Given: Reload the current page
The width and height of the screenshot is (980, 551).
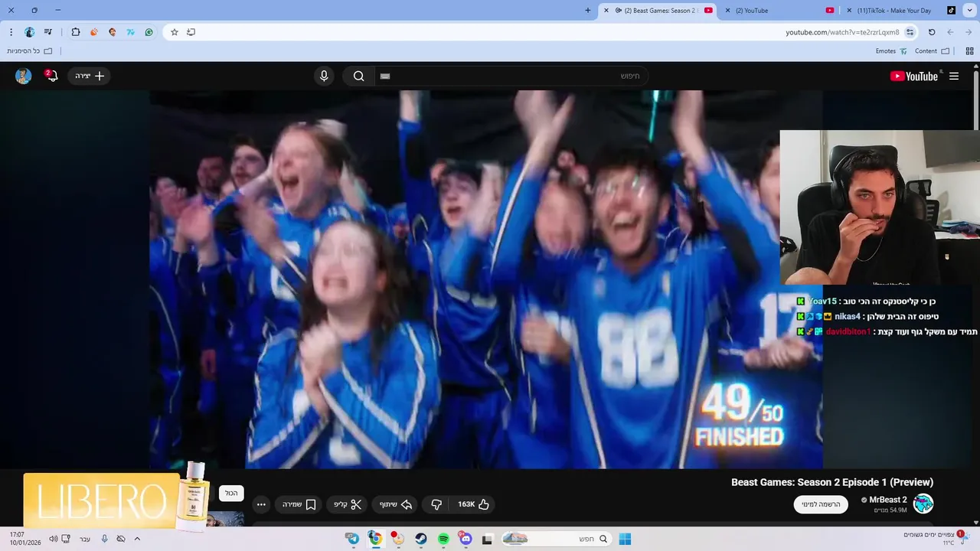Looking at the screenshot, I should (x=932, y=32).
